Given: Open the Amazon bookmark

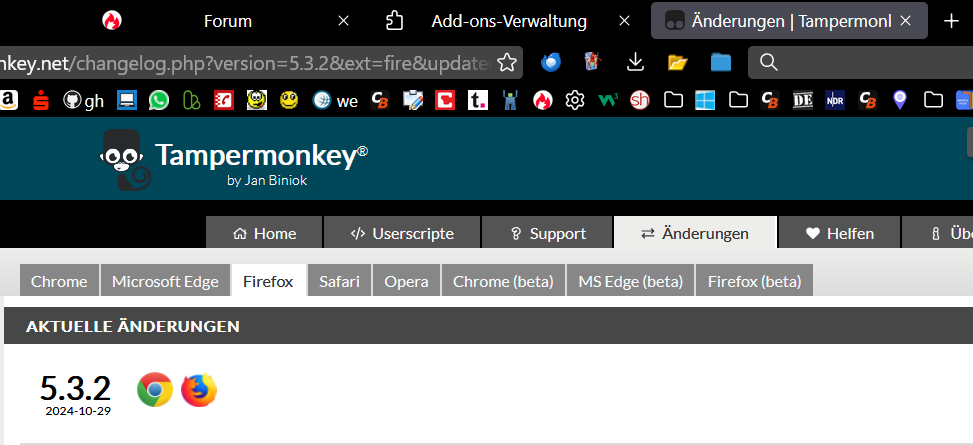Looking at the screenshot, I should click(7, 100).
